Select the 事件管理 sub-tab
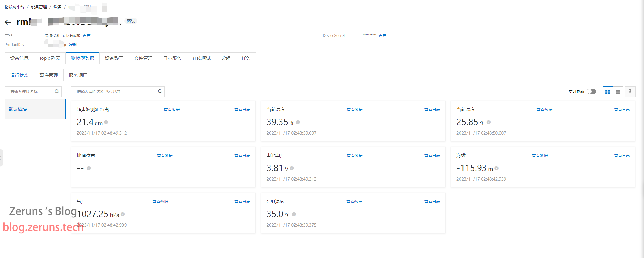Image resolution: width=644 pixels, height=258 pixels. [49, 75]
